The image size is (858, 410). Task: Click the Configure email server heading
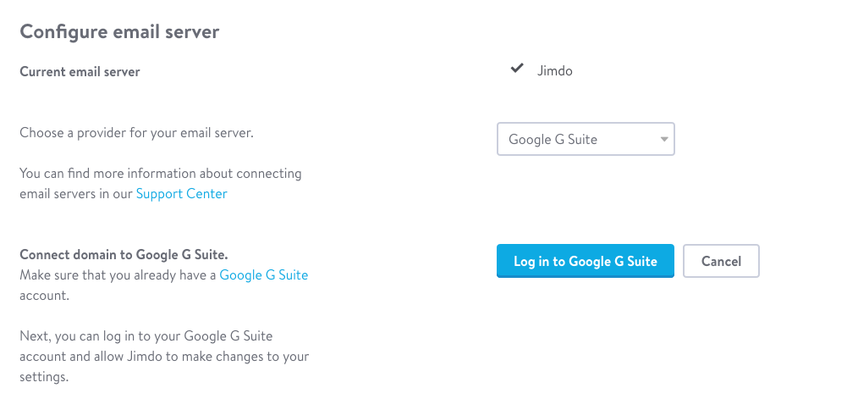coord(119,32)
